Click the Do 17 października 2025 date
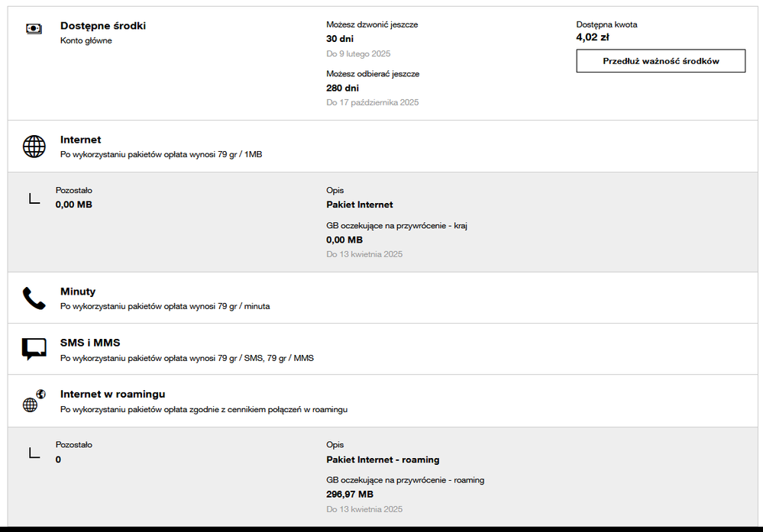This screenshot has width=763, height=532. click(x=373, y=102)
